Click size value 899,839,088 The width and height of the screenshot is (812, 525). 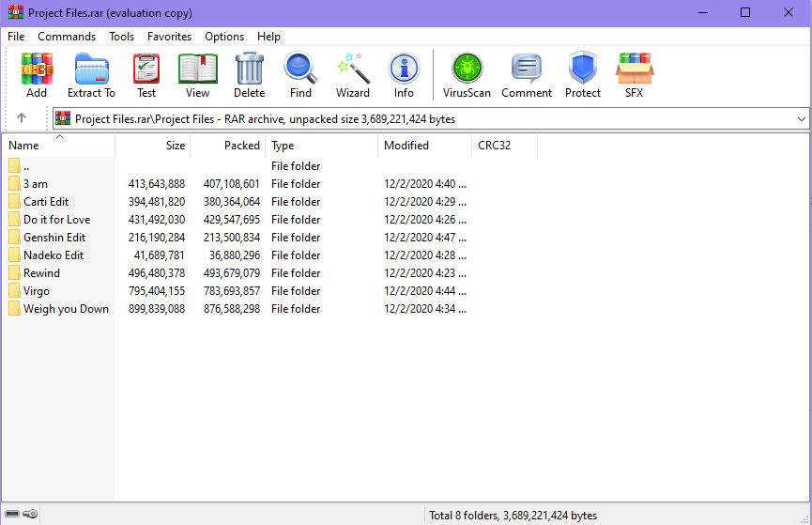[157, 309]
